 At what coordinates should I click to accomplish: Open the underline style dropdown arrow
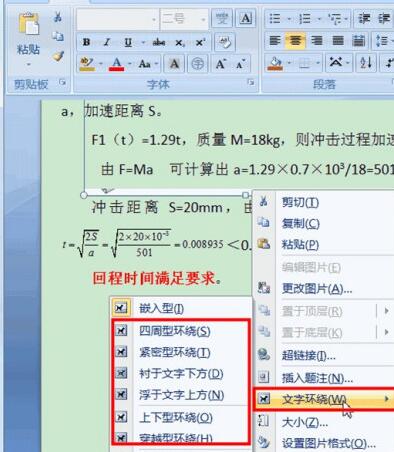point(143,42)
